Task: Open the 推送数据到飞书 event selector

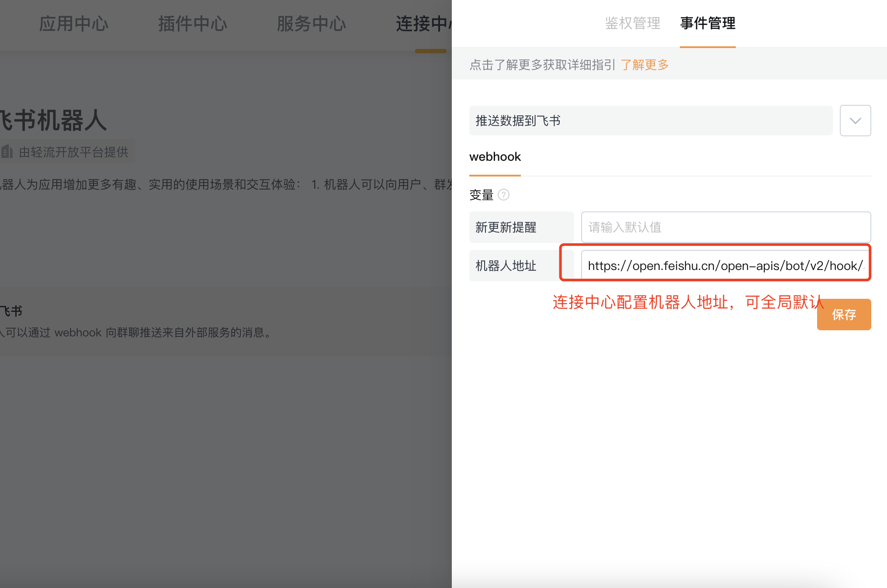Action: coord(651,121)
